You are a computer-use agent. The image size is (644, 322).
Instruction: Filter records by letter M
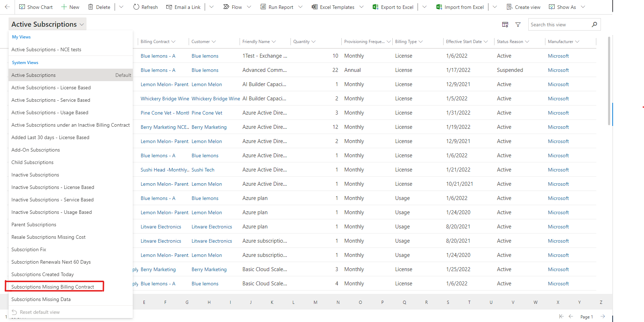click(315, 302)
